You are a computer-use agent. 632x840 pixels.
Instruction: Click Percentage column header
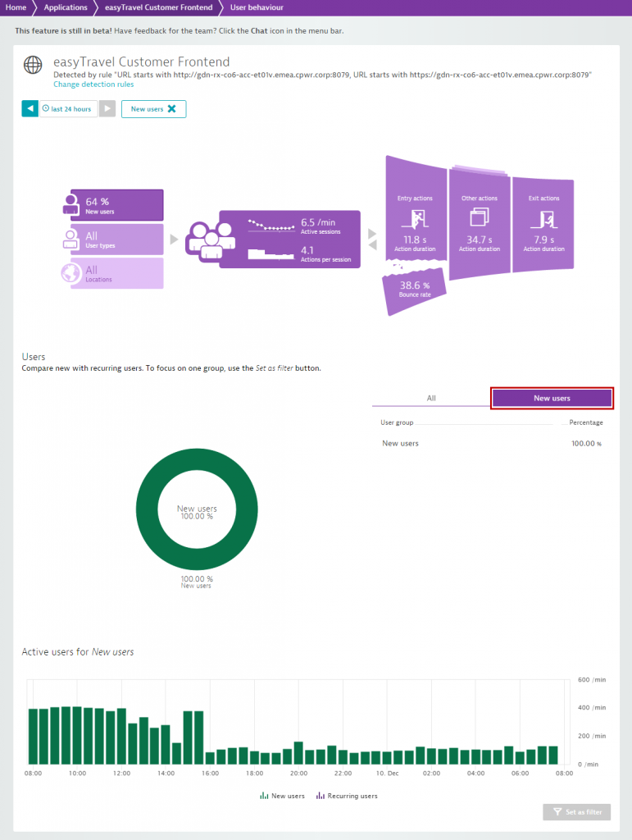585,422
